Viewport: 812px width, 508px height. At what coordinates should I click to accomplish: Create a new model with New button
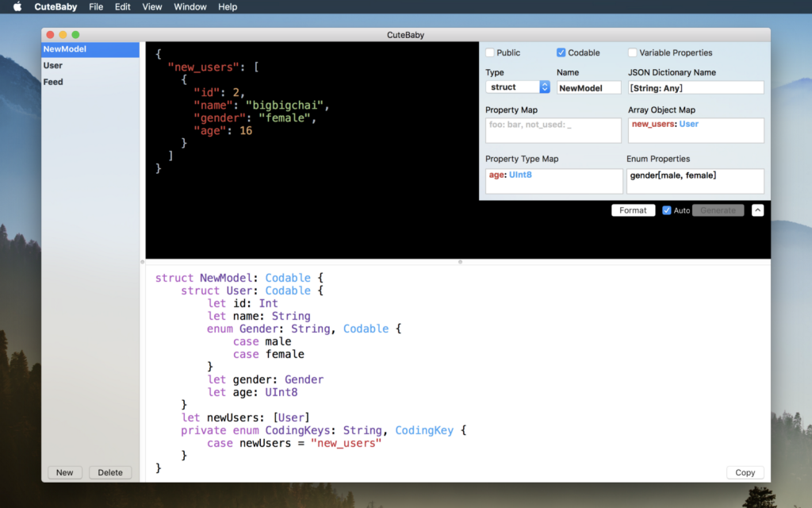(65, 472)
